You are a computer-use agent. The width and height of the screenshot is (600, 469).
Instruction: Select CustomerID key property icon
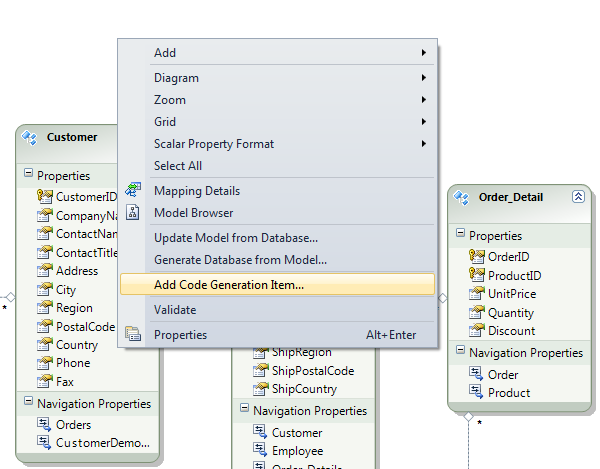pyautogui.click(x=45, y=196)
